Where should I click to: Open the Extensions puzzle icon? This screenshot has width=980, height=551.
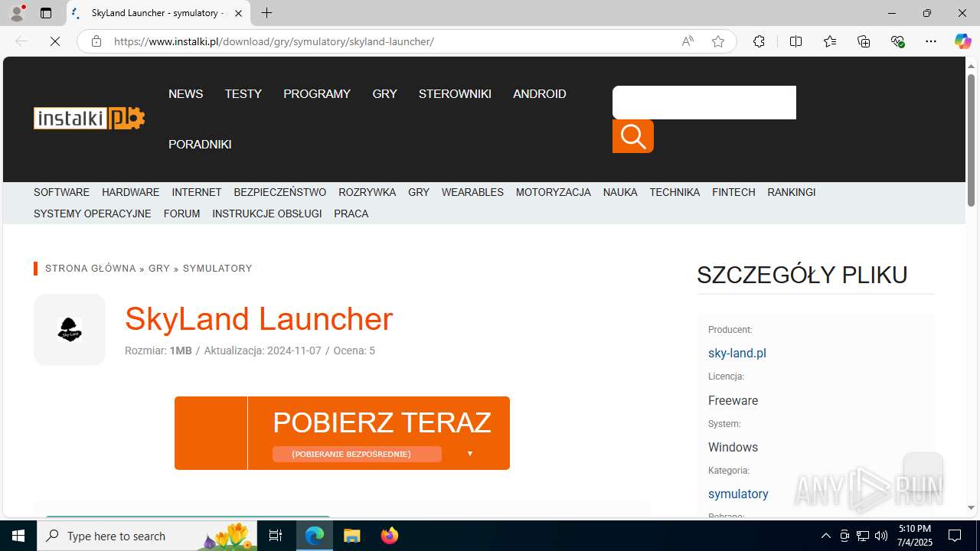pos(759,41)
